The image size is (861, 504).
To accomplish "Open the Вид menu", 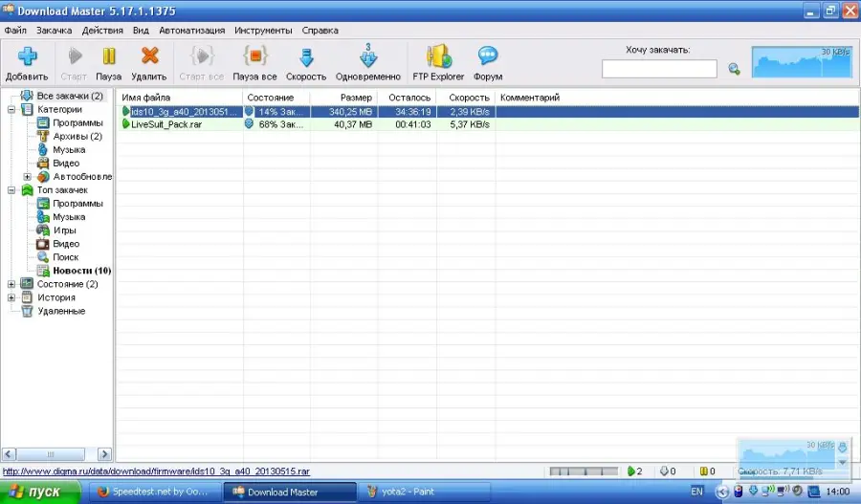I will pyautogui.click(x=141, y=31).
